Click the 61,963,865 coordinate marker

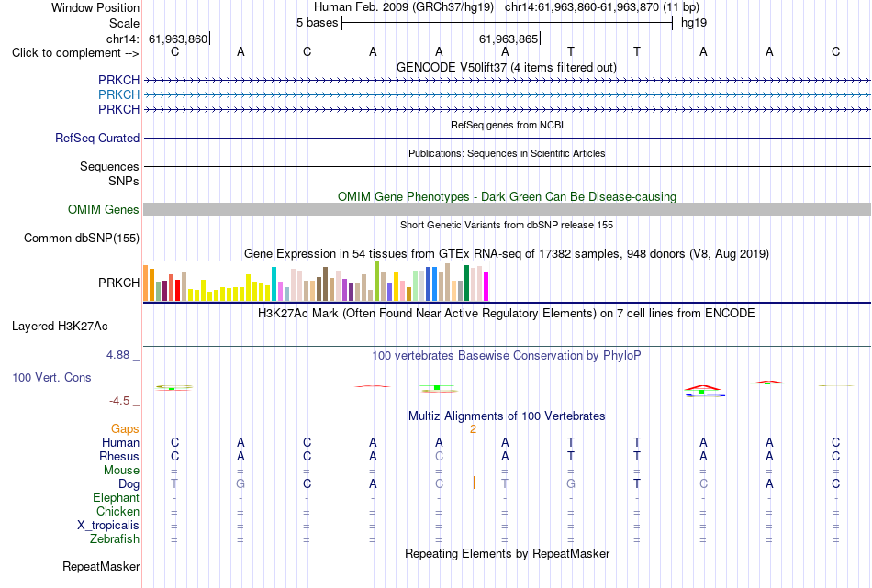[x=509, y=39]
